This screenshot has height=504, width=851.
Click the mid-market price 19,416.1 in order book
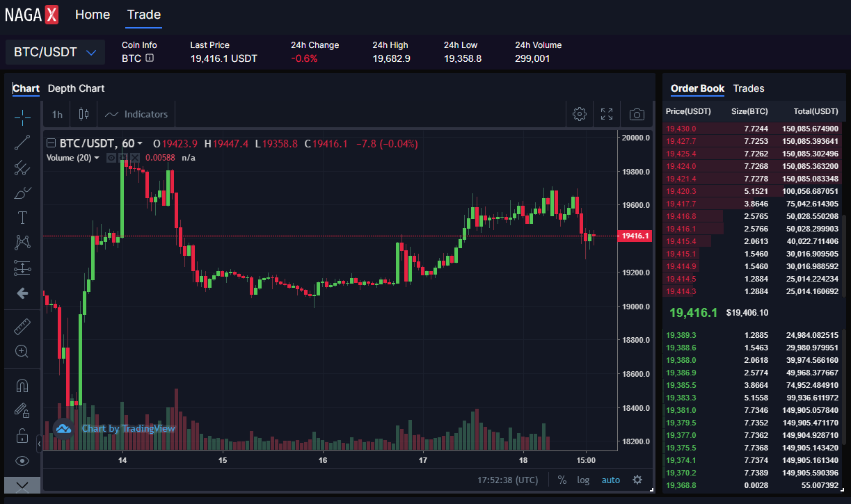(693, 313)
